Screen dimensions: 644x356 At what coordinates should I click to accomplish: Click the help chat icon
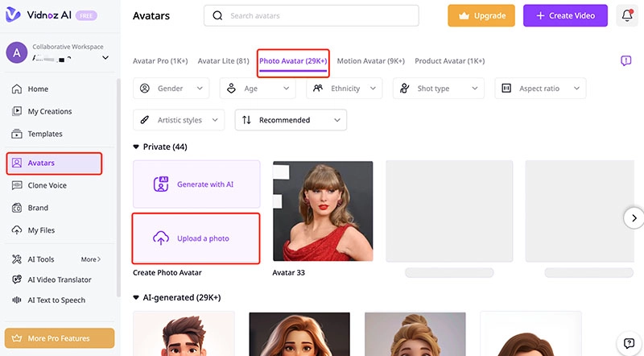click(629, 343)
